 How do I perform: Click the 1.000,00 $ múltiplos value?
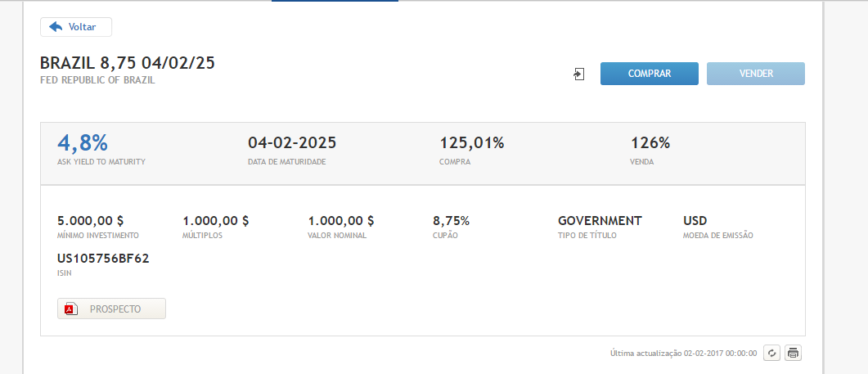click(215, 220)
